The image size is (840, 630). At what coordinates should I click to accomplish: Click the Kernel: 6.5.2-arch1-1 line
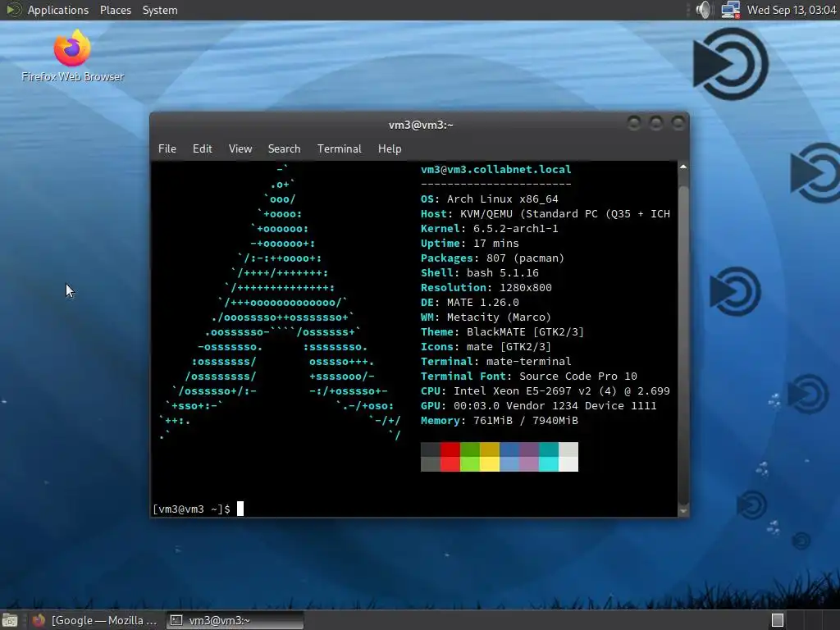point(490,228)
